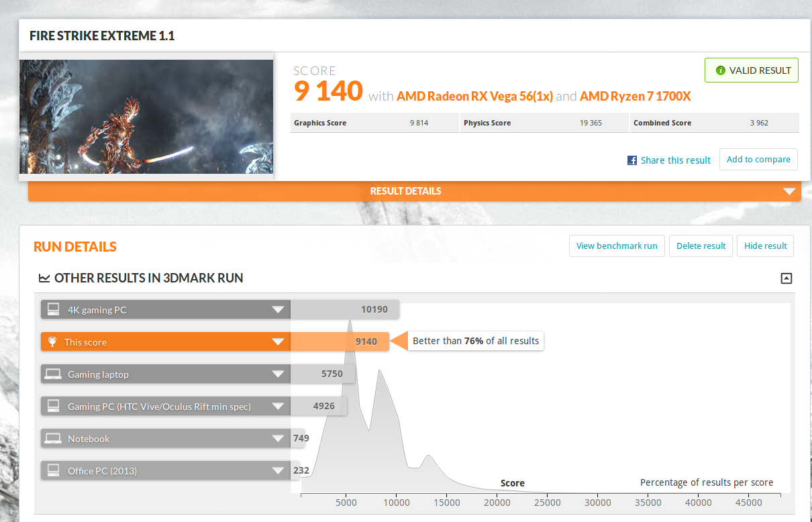
Task: Click the Graphics Score value 9 814
Action: point(419,123)
